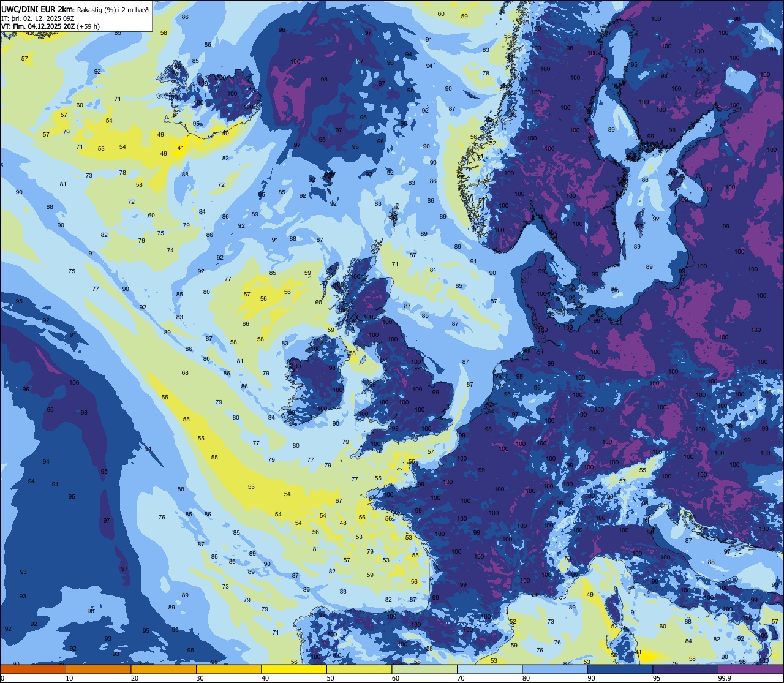Screen dimensions: 784x683
Task: Click the legend tick label "10"
Action: tap(69, 678)
